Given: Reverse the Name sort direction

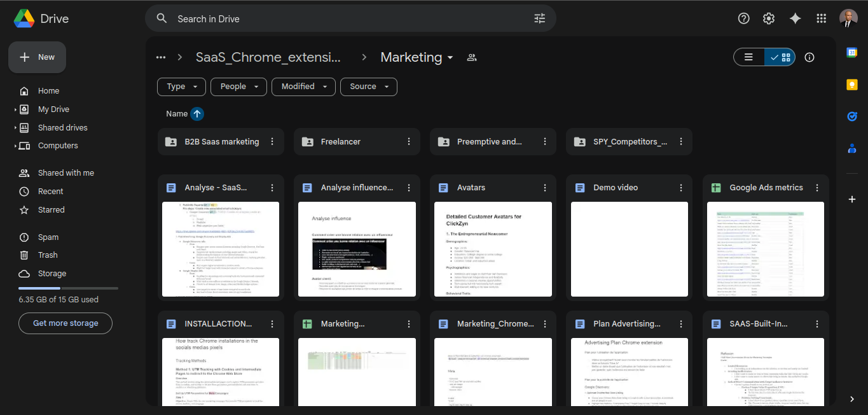Looking at the screenshot, I should 197,114.
